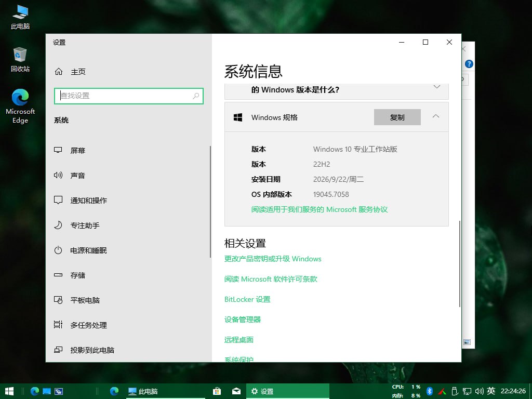Open 设备管理器 link
Image resolution: width=532 pixels, height=399 pixels.
tap(243, 320)
